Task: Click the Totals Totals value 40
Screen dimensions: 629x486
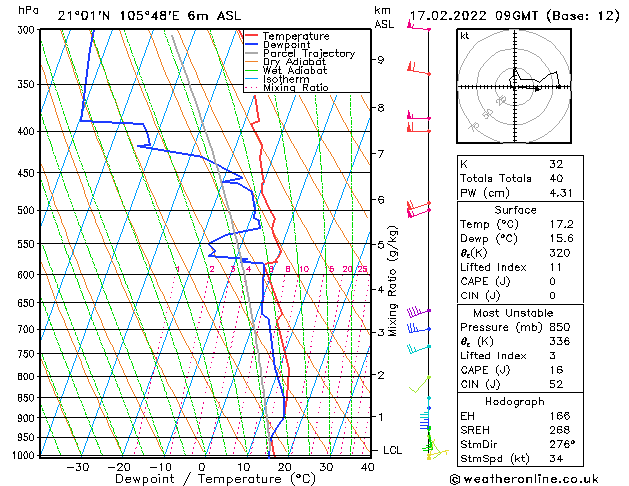Action: (x=556, y=178)
